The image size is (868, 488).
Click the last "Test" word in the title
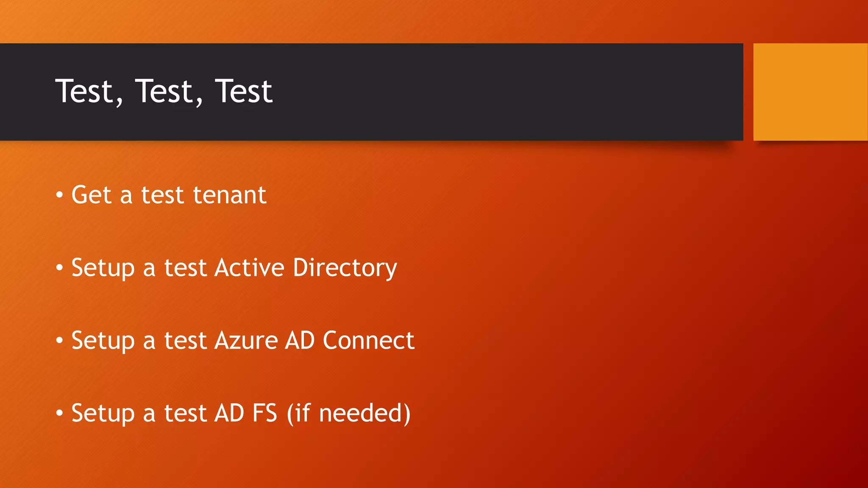pos(243,91)
